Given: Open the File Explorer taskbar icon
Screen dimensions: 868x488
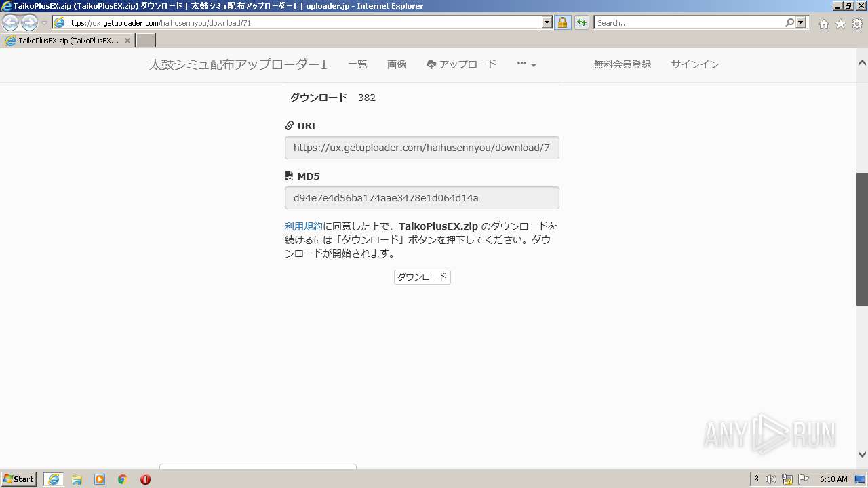Looking at the screenshot, I should pos(77,479).
